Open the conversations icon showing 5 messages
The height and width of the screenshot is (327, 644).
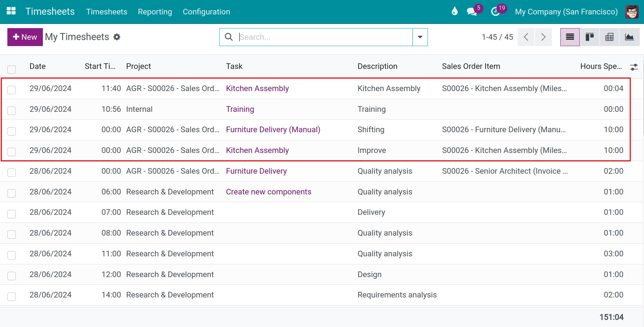[x=472, y=12]
